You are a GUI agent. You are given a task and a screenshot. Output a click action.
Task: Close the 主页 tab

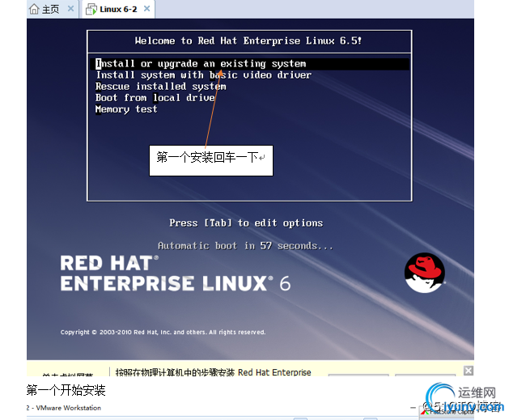coord(70,9)
